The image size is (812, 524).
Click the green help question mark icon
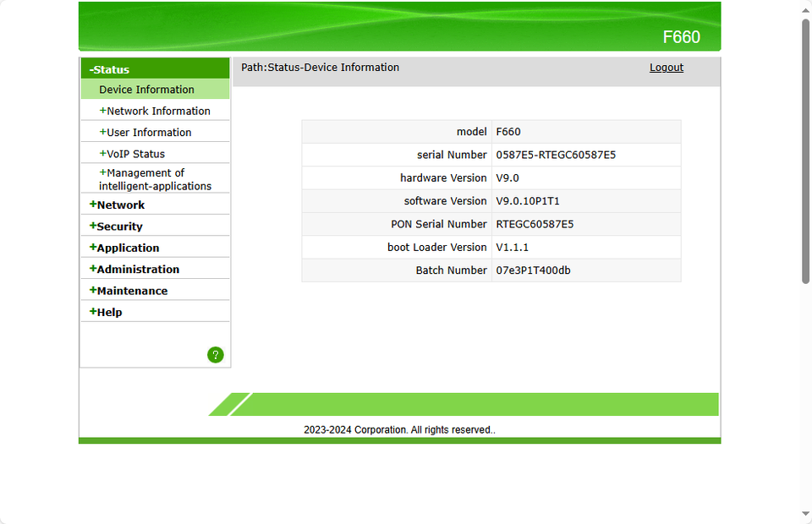(216, 355)
